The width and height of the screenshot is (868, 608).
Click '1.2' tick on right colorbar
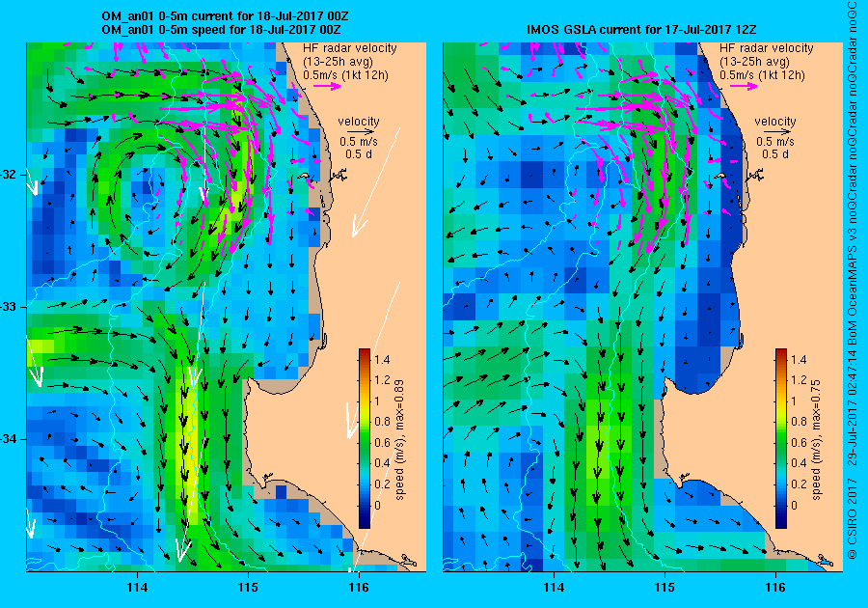pyautogui.click(x=799, y=380)
